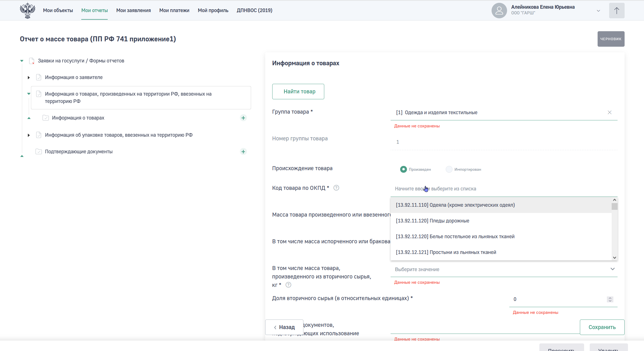Click the scroll-to-top arrow button
This screenshot has width=644, height=351.
coord(616,11)
